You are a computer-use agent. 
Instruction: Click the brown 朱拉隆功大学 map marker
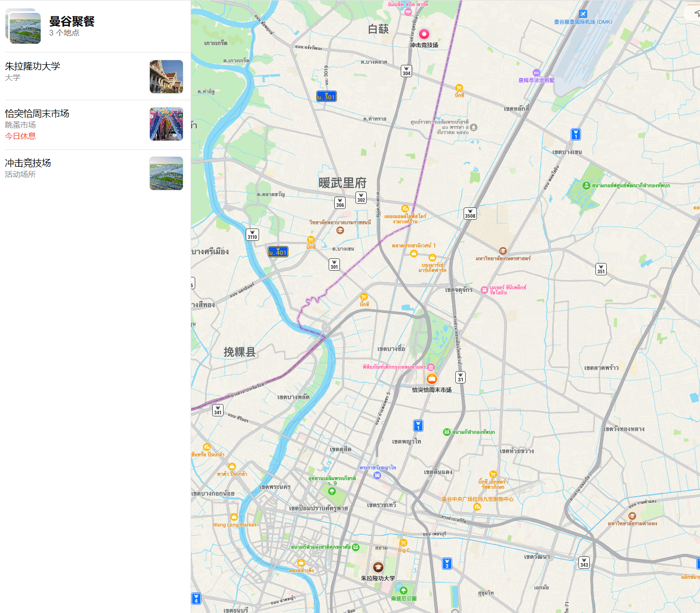point(378,567)
